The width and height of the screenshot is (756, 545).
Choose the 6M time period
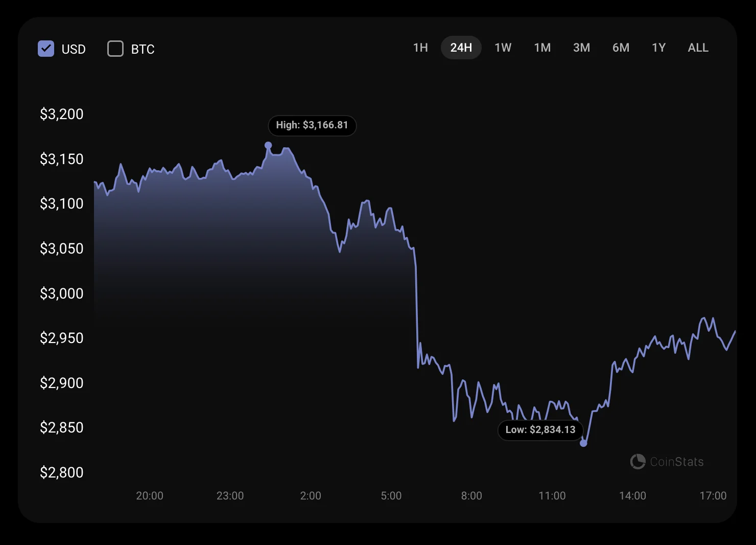point(621,48)
